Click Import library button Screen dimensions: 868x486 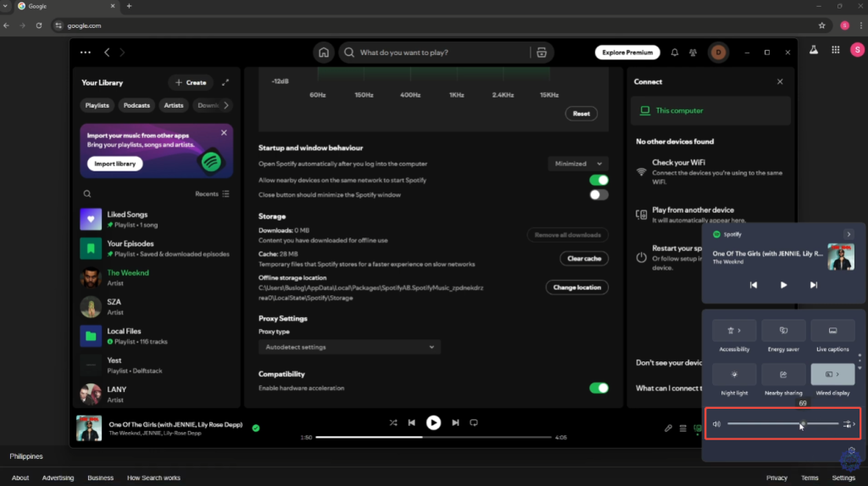tap(114, 164)
